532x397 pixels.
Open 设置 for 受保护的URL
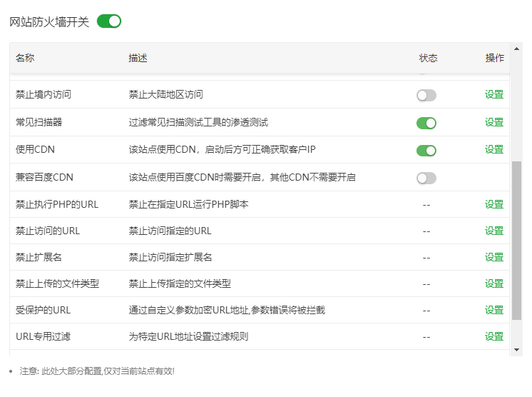(x=494, y=310)
